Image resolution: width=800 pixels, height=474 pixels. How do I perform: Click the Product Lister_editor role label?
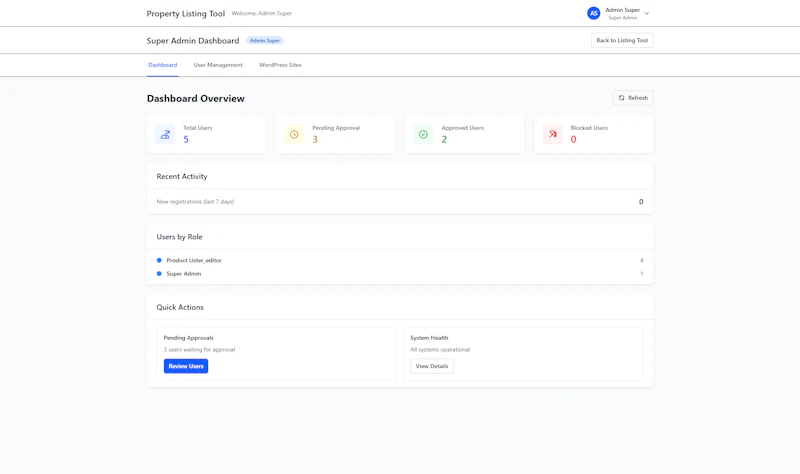[x=194, y=260]
